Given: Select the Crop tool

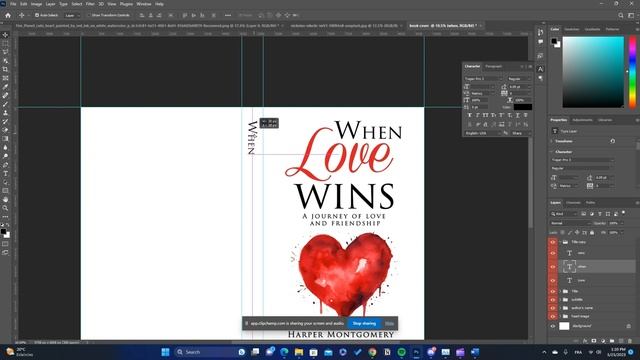Looking at the screenshot, I should tap(5, 69).
